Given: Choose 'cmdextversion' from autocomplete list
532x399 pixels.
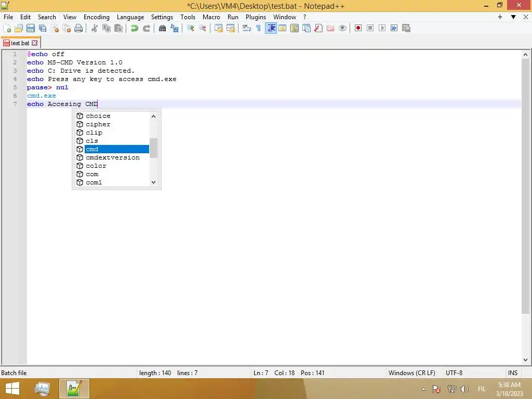Looking at the screenshot, I should (x=112, y=157).
